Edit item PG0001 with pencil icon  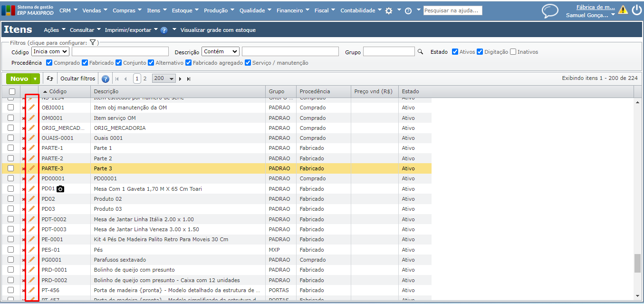[x=32, y=260]
